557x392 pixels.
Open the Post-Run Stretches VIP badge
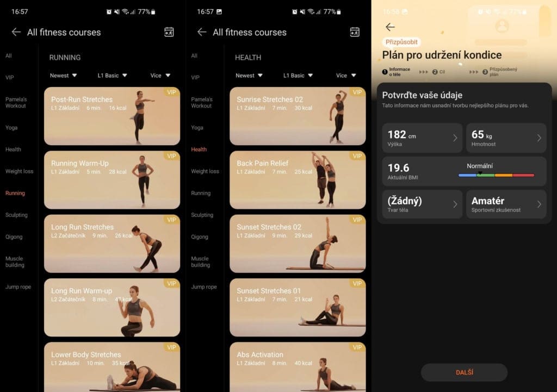click(x=171, y=93)
